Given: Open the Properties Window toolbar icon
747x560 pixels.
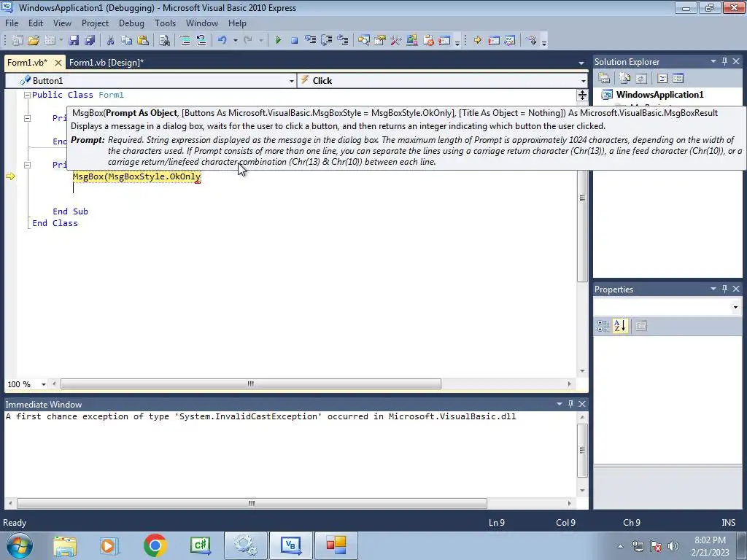Looking at the screenshot, I should coord(379,41).
